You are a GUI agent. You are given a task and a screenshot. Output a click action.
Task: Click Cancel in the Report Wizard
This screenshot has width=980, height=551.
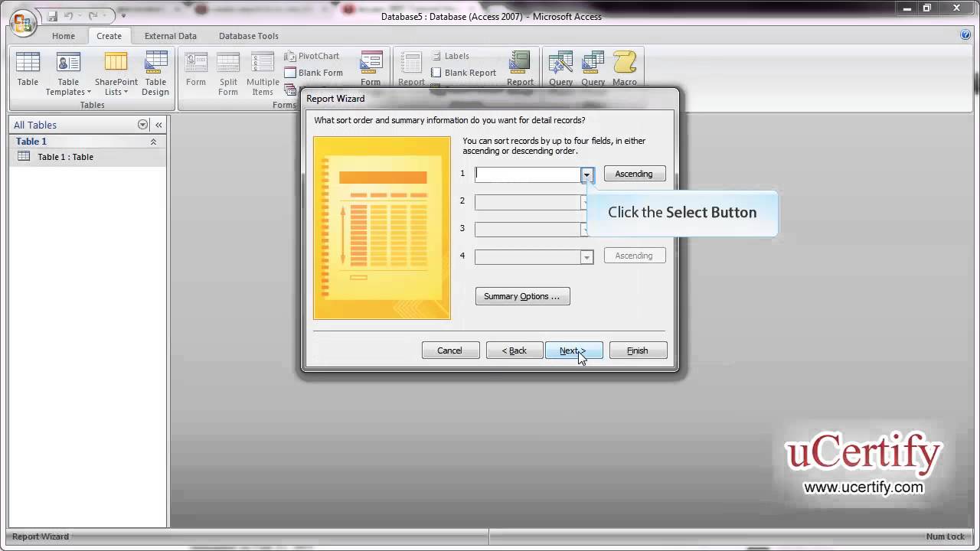(x=450, y=350)
